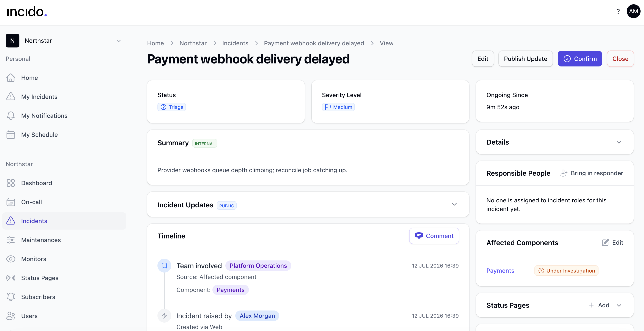Open the Dashboard grid icon
This screenshot has width=644, height=331.
11,183
